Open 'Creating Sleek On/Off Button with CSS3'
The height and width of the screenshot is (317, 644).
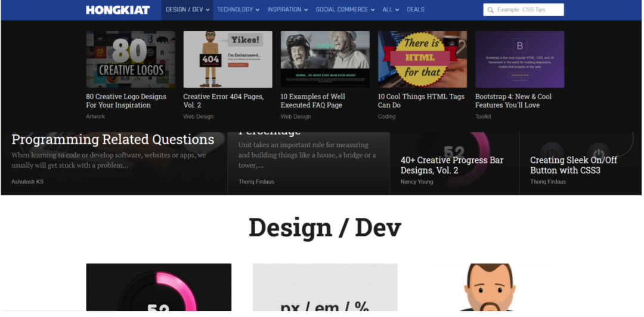click(x=574, y=165)
